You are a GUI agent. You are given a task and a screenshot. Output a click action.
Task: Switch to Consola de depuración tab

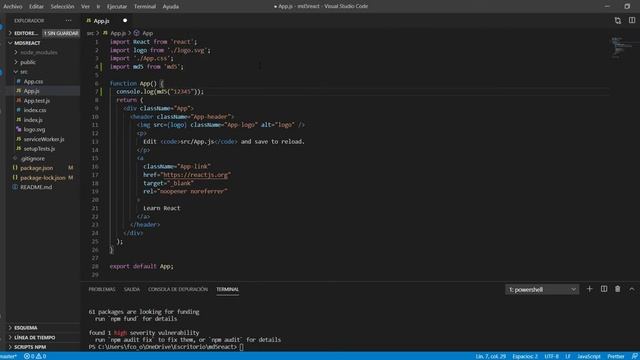click(x=178, y=289)
